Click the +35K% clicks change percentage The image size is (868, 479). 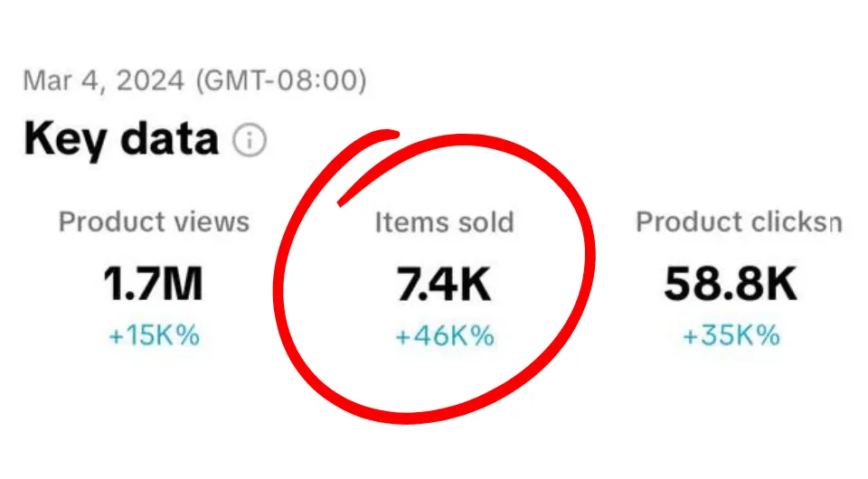click(731, 336)
